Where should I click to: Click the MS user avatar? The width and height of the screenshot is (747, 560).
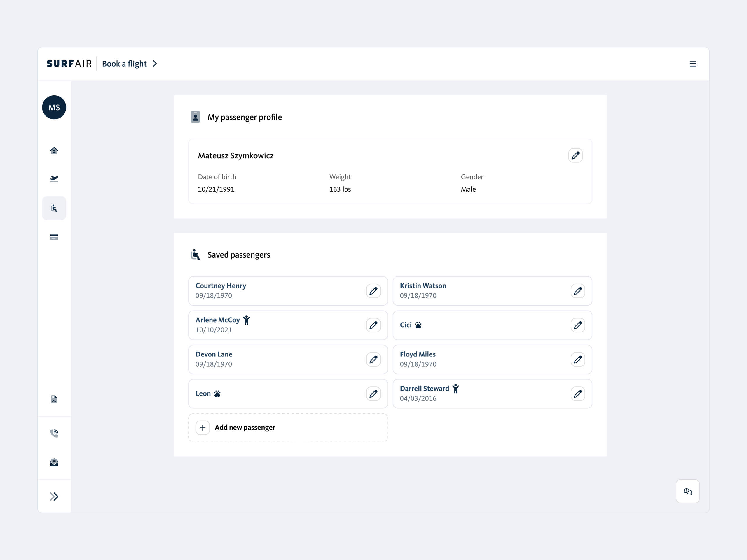(54, 107)
